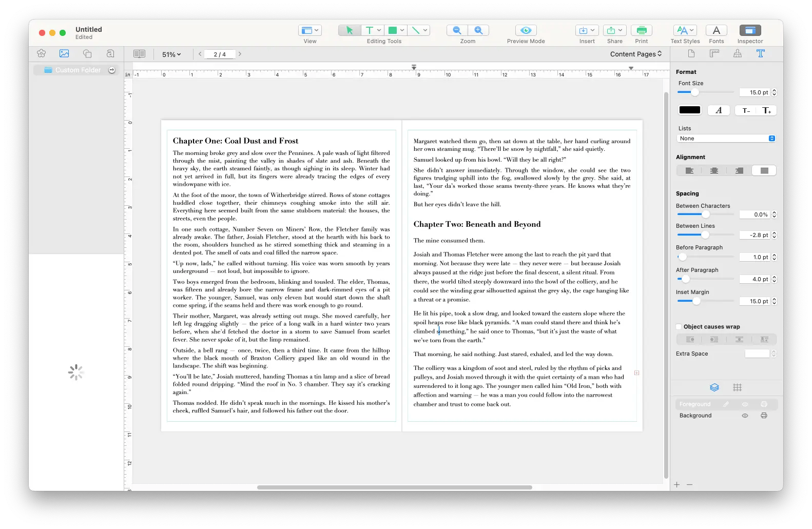812x529 pixels.
Task: Click the italic style button
Action: 719,110
